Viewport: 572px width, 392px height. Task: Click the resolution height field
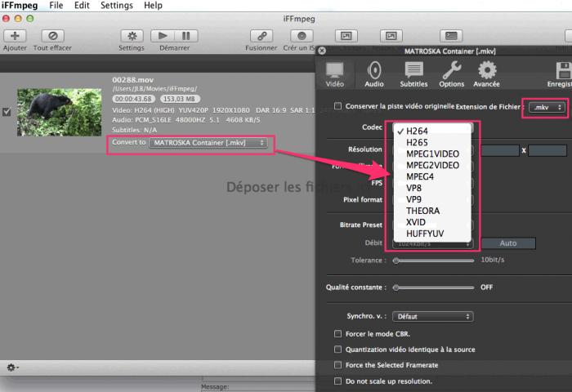[x=547, y=150]
